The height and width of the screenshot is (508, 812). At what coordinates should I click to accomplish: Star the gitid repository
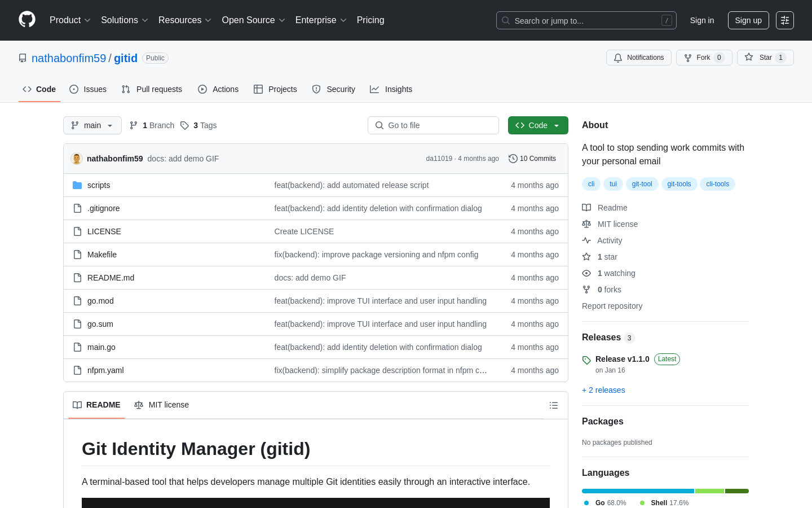pos(765,58)
